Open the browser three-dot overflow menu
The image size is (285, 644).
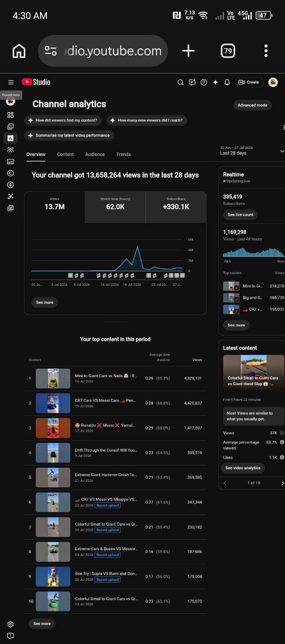click(266, 51)
